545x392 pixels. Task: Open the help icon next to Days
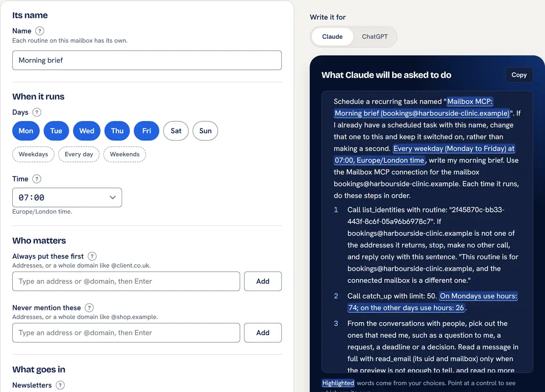(36, 112)
